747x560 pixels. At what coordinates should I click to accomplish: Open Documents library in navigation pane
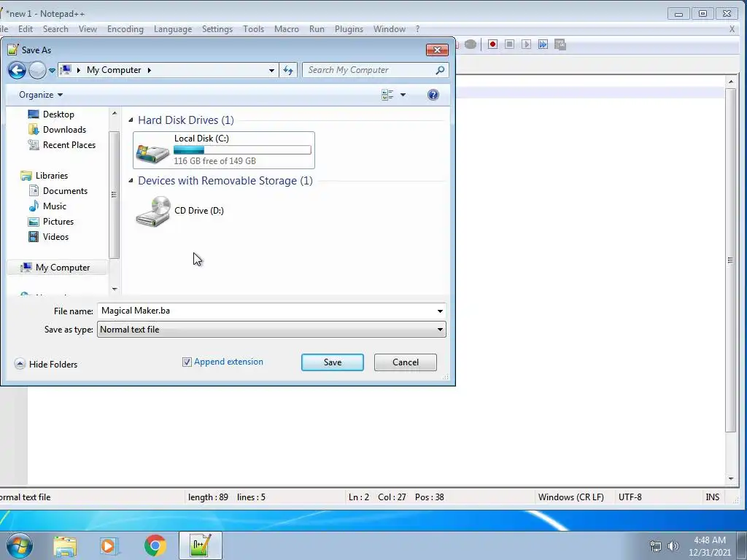click(65, 191)
